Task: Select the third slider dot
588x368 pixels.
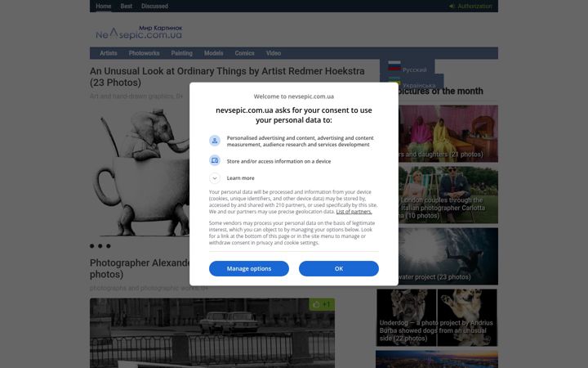Action: coord(109,246)
